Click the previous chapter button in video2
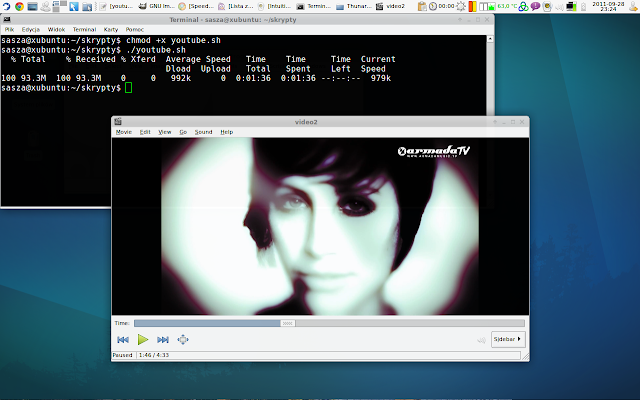This screenshot has height=400, width=640. click(x=123, y=340)
